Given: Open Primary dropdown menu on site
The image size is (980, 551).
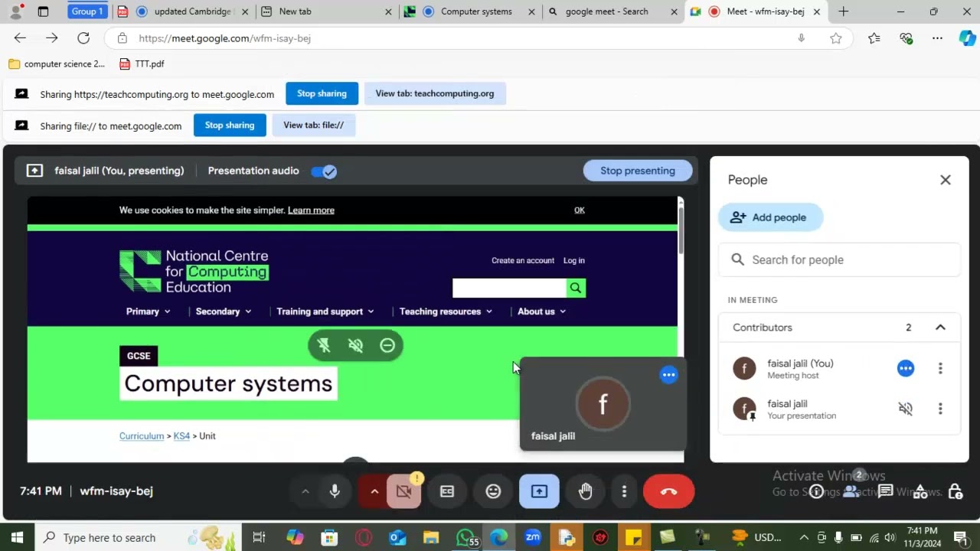Looking at the screenshot, I should pyautogui.click(x=149, y=311).
